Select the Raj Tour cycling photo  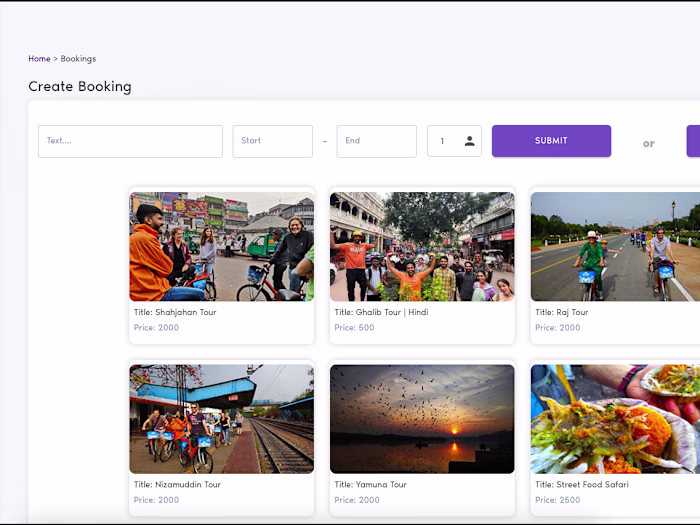click(x=615, y=247)
